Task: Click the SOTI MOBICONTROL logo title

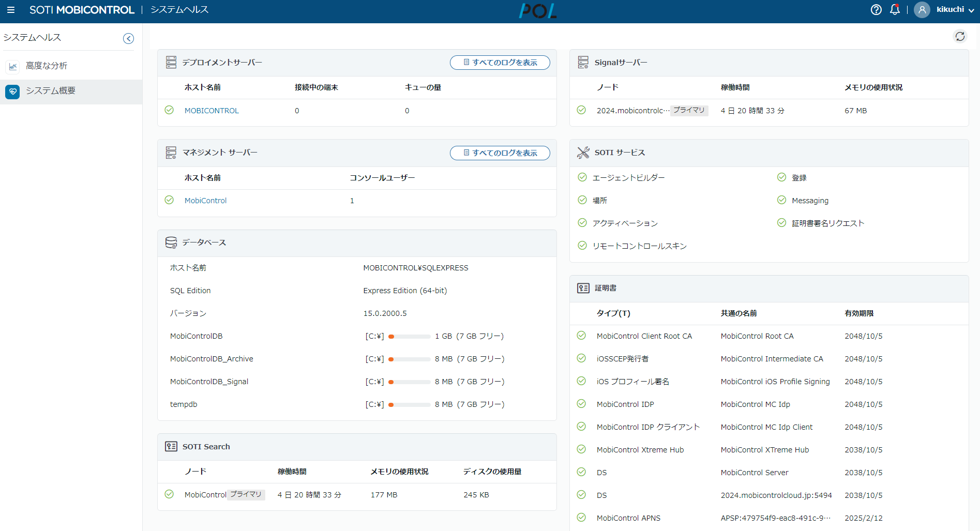Action: pyautogui.click(x=82, y=10)
